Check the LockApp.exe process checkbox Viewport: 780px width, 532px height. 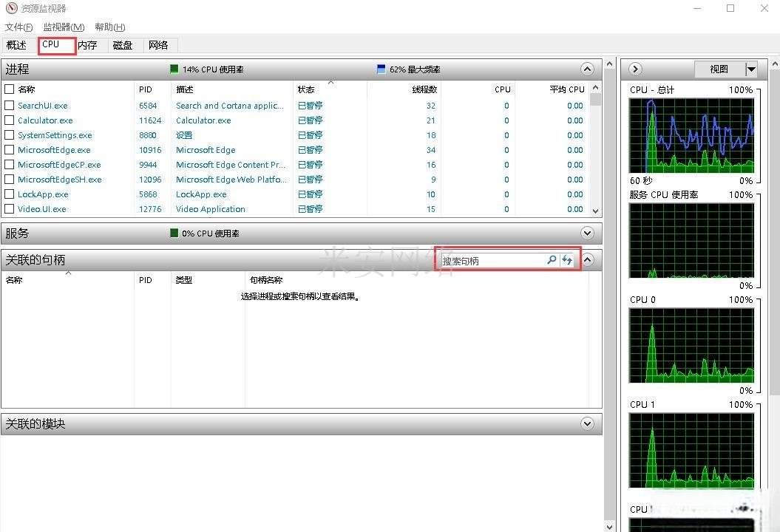pyautogui.click(x=9, y=194)
